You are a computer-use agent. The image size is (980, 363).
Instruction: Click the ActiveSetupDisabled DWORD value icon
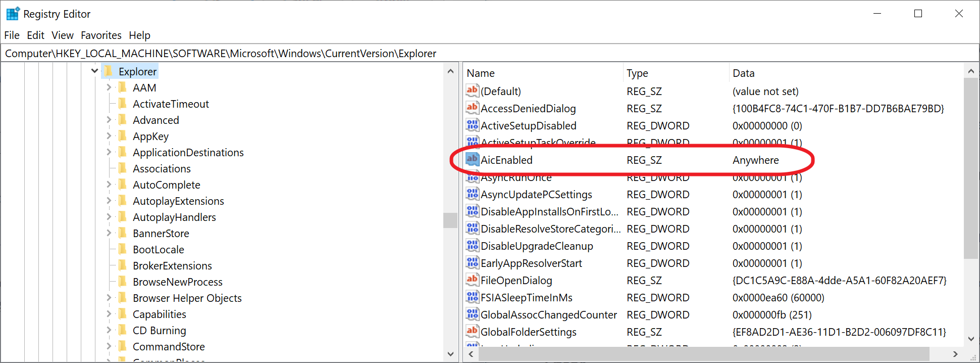pos(472,125)
